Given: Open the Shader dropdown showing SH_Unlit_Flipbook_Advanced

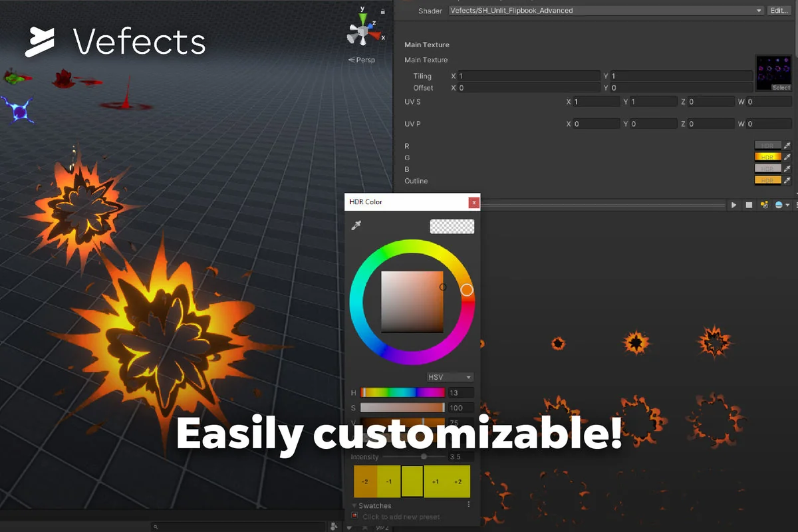Looking at the screenshot, I should click(598, 10).
